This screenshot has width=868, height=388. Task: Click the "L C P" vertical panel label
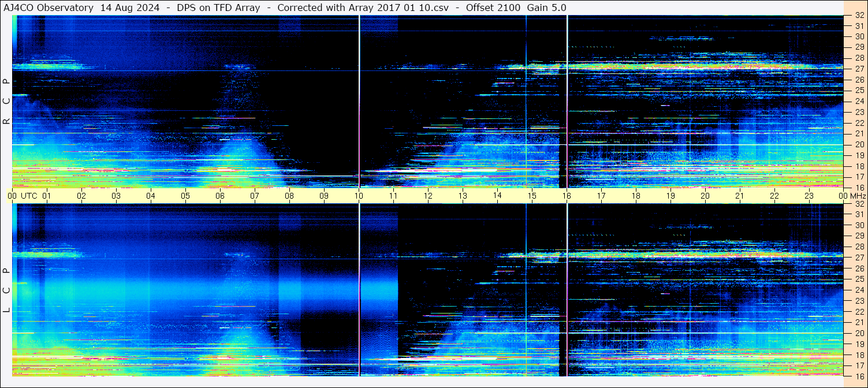[6, 290]
